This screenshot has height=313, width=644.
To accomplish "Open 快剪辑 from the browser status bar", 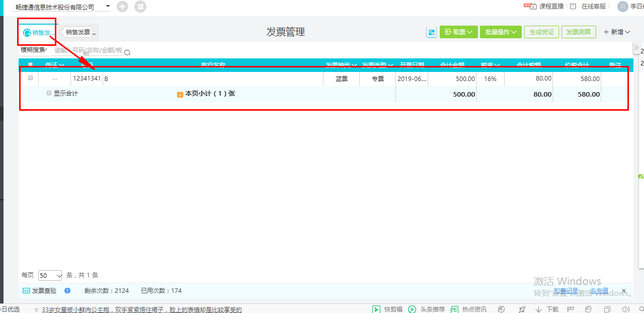I will point(387,309).
